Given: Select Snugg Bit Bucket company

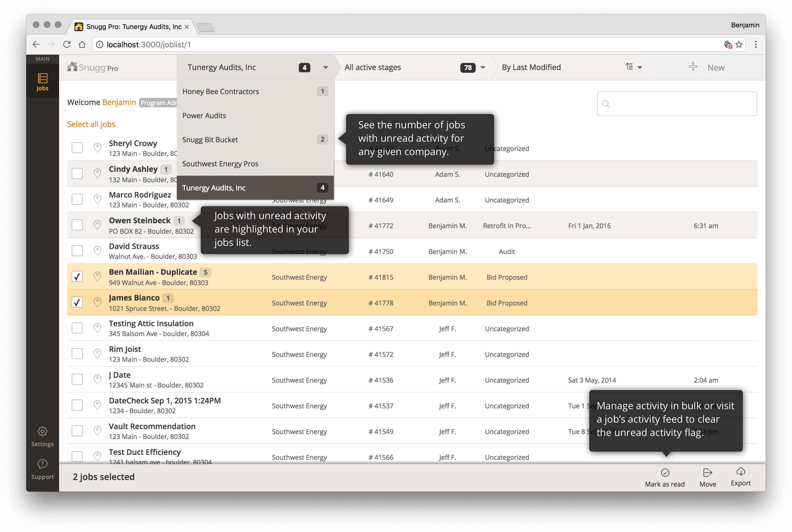Looking at the screenshot, I should point(255,139).
